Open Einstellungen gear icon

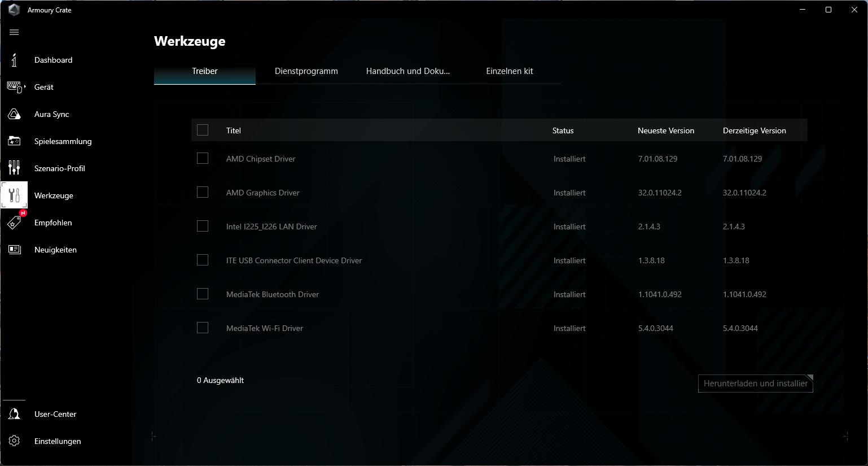click(x=14, y=441)
